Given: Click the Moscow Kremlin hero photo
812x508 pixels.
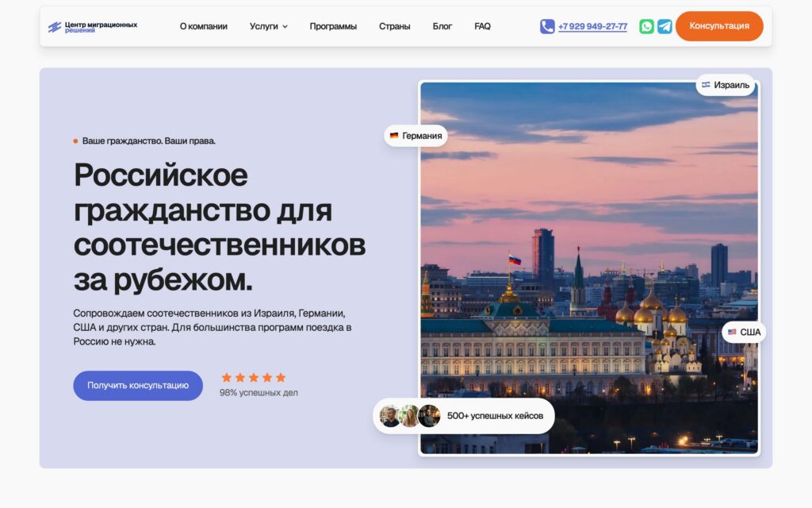Looking at the screenshot, I should coord(589,268).
